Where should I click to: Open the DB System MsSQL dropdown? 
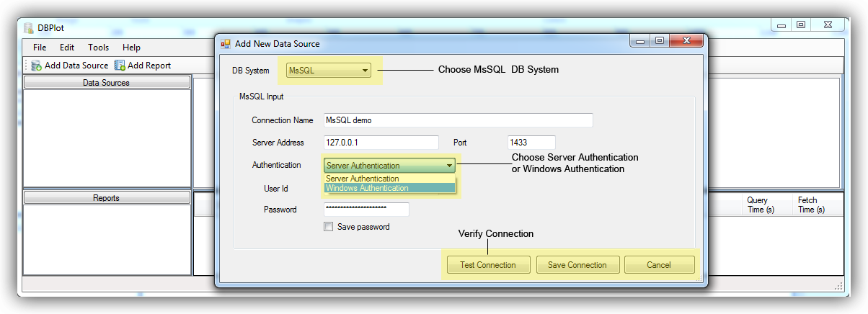pyautogui.click(x=366, y=71)
